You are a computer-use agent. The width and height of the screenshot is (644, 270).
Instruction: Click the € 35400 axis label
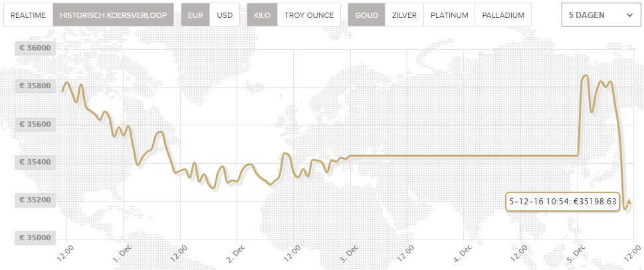[x=35, y=163]
